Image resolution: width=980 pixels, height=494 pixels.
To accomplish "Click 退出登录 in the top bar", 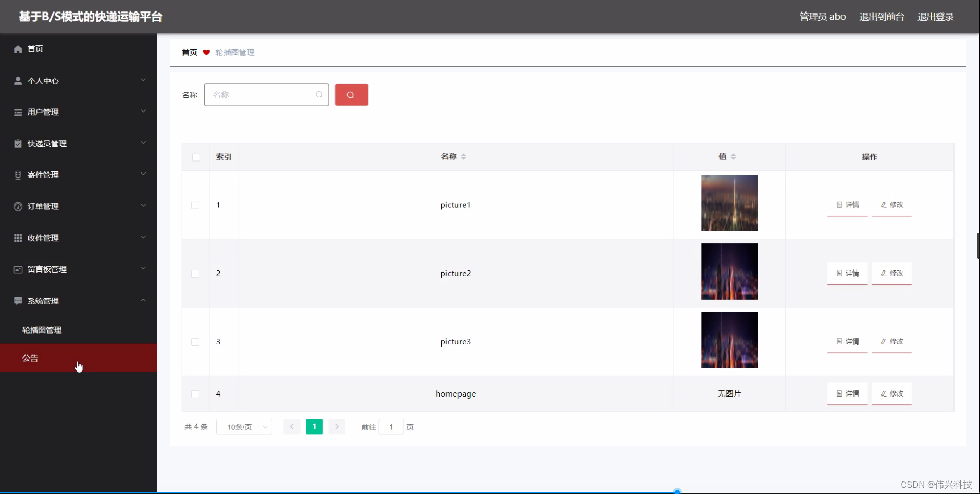I will tap(935, 16).
